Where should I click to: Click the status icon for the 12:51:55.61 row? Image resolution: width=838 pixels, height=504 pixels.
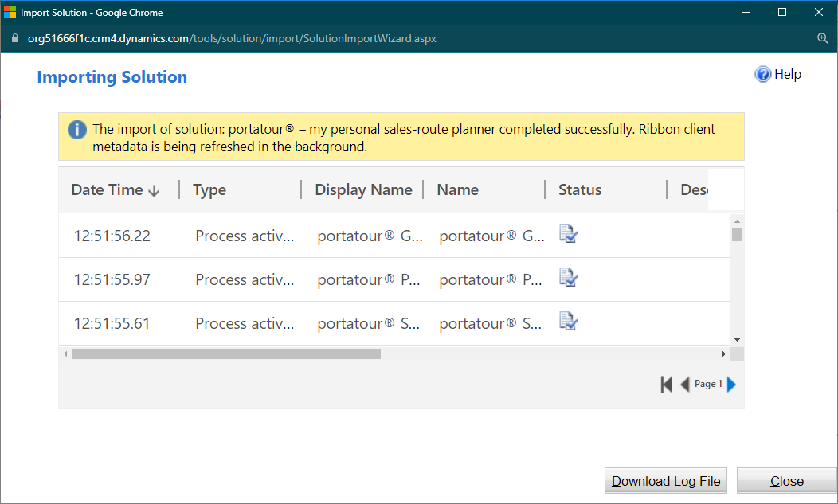click(568, 321)
